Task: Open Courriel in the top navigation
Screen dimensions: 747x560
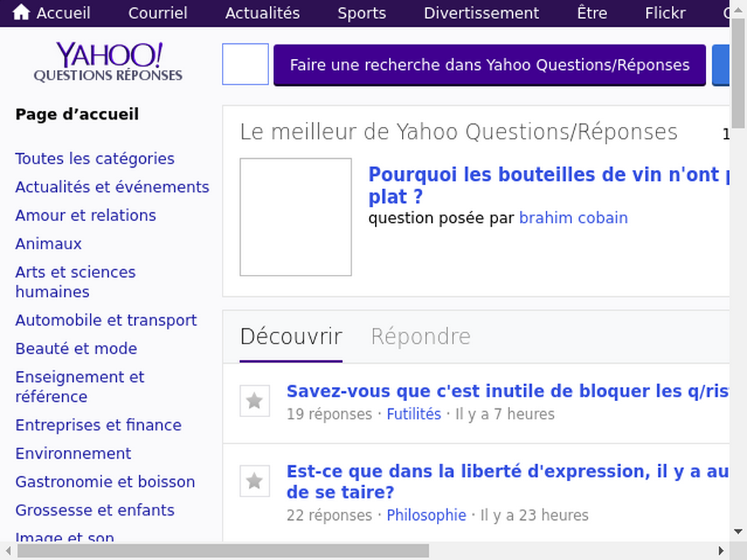Action: [x=158, y=13]
